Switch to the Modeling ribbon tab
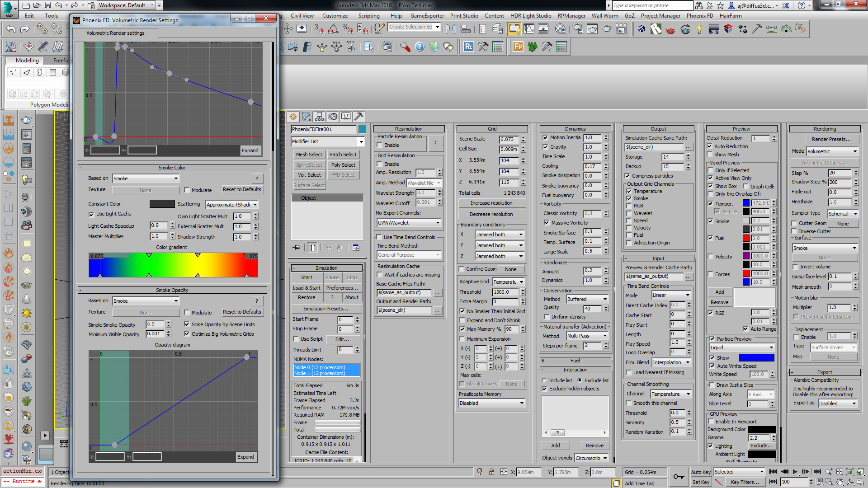Viewport: 868px width, 488px height. point(27,61)
